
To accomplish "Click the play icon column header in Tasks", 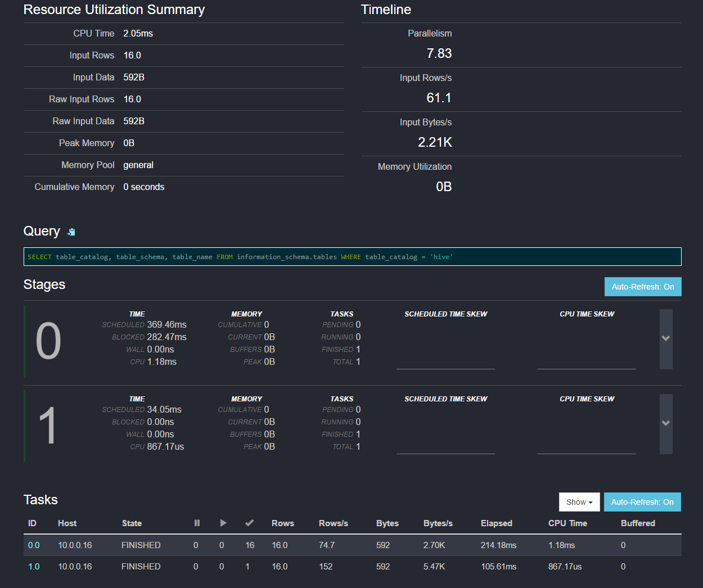I will [223, 523].
